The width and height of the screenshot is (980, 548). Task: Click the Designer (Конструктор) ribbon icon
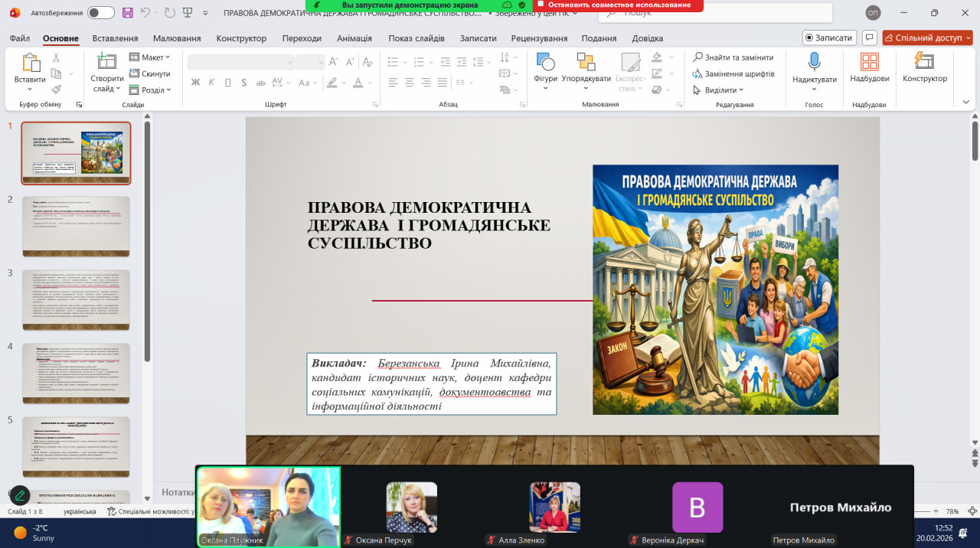click(924, 63)
